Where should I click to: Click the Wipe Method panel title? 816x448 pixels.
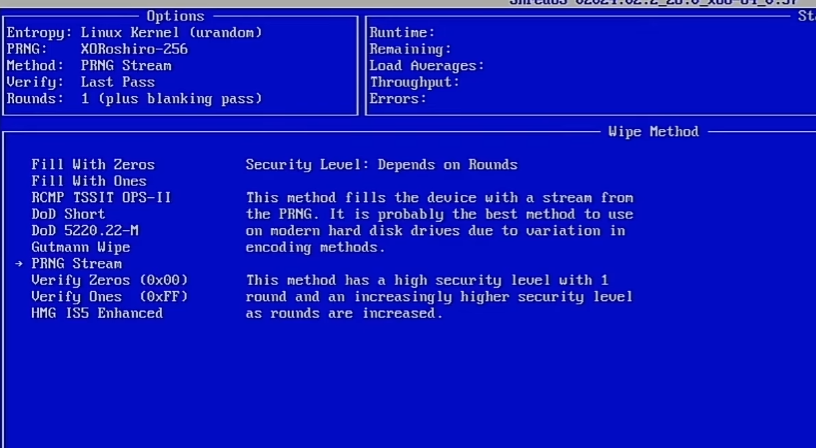653,132
